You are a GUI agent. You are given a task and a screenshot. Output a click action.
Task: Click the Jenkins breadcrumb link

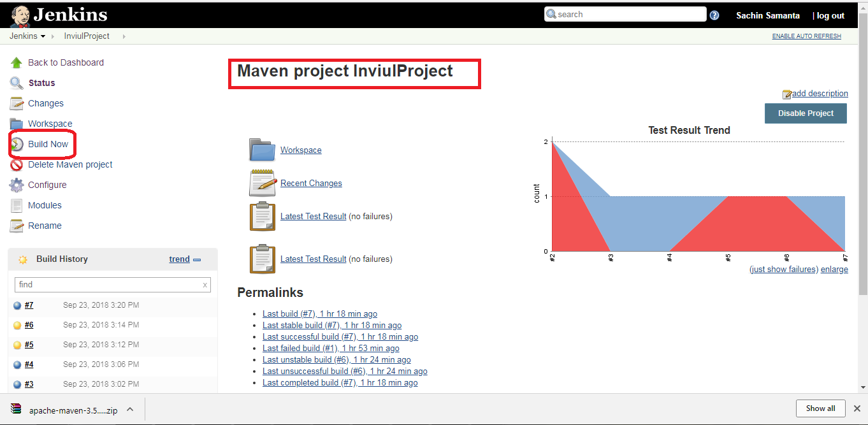tap(23, 36)
